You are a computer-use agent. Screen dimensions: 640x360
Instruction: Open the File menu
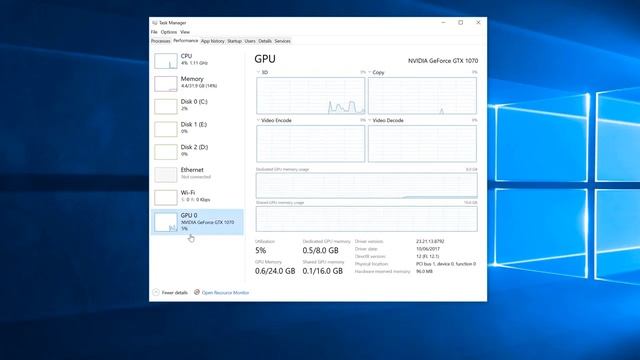coord(154,32)
